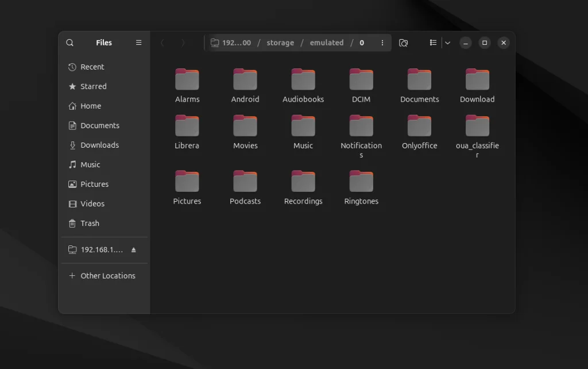Open the oua_classifier folder
Viewport: 588px width, 369px height.
477,128
